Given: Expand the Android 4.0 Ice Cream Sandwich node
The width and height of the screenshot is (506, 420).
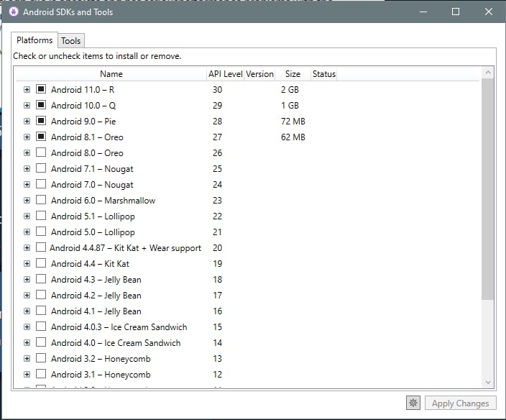Looking at the screenshot, I should pos(27,342).
